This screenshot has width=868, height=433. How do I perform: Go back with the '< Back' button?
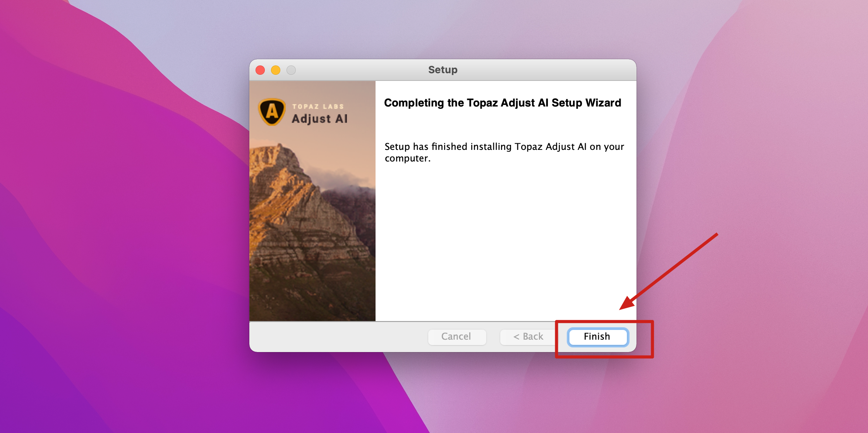click(x=528, y=337)
